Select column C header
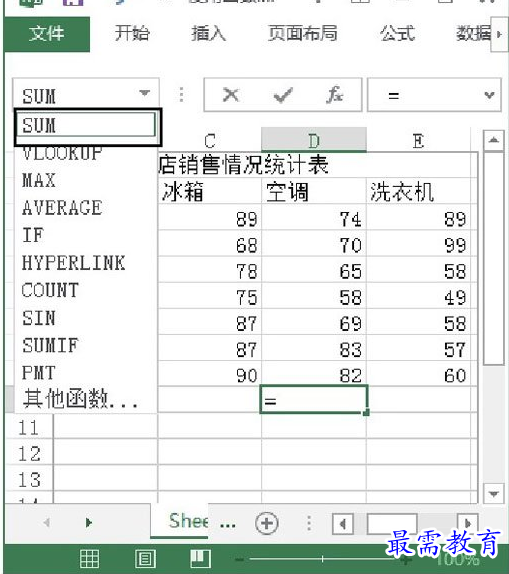 (x=209, y=140)
